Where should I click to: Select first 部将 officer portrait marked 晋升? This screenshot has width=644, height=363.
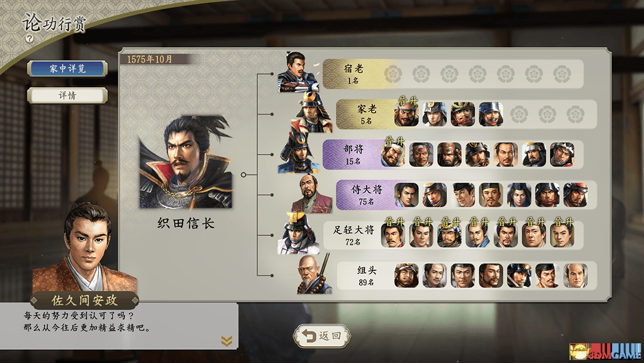pos(393,155)
